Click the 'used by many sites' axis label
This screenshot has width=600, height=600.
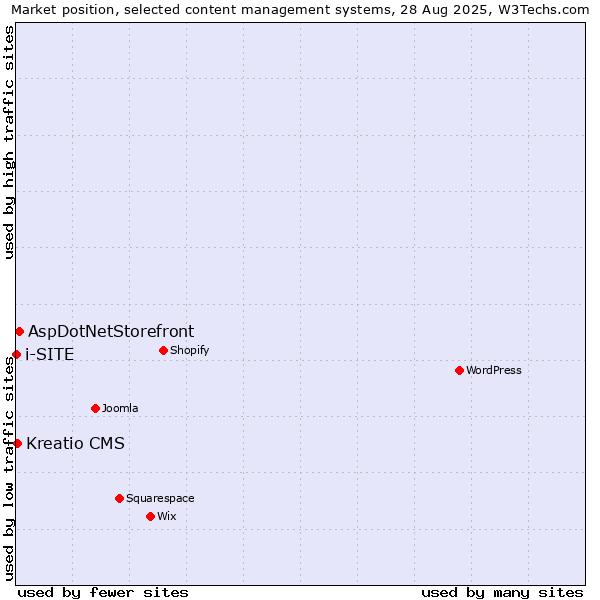pyautogui.click(x=502, y=593)
